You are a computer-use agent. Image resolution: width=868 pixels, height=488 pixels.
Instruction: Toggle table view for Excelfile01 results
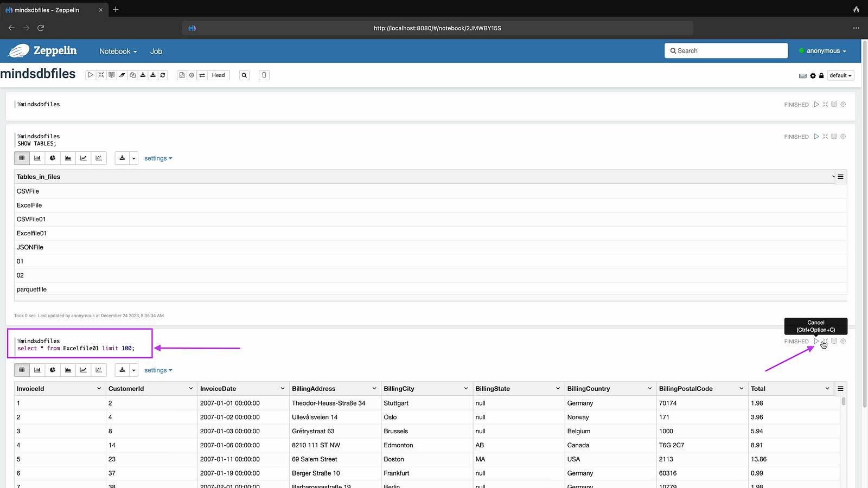click(22, 370)
